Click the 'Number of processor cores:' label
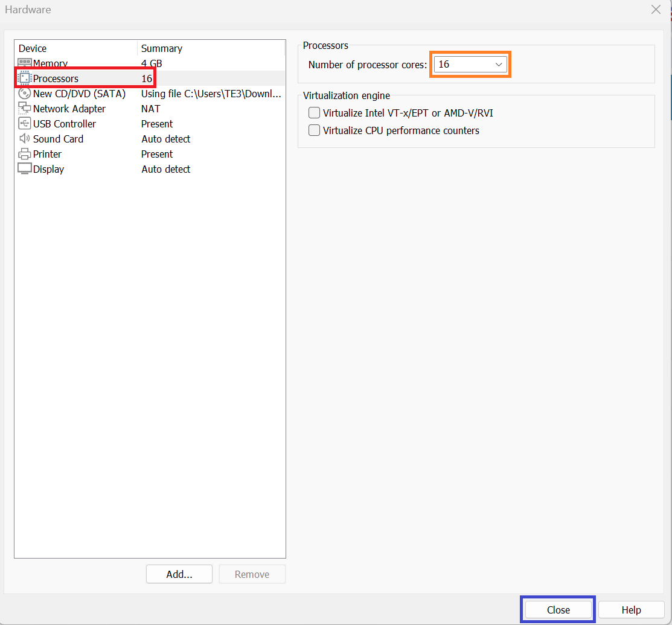Viewport: 672px width, 625px height. coord(368,65)
